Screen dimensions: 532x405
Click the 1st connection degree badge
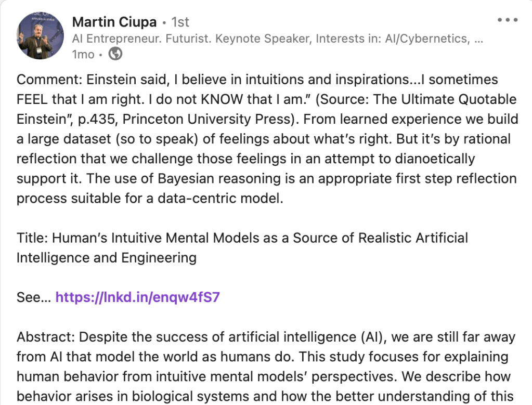179,22
